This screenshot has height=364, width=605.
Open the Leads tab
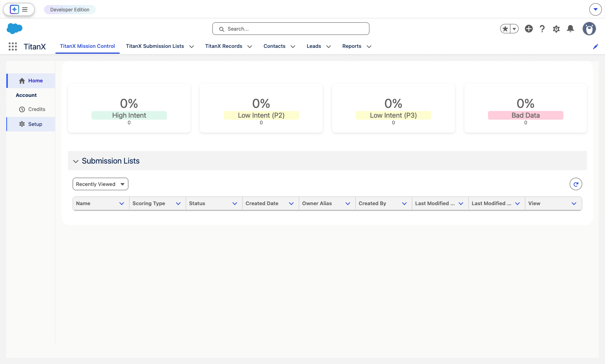[314, 46]
